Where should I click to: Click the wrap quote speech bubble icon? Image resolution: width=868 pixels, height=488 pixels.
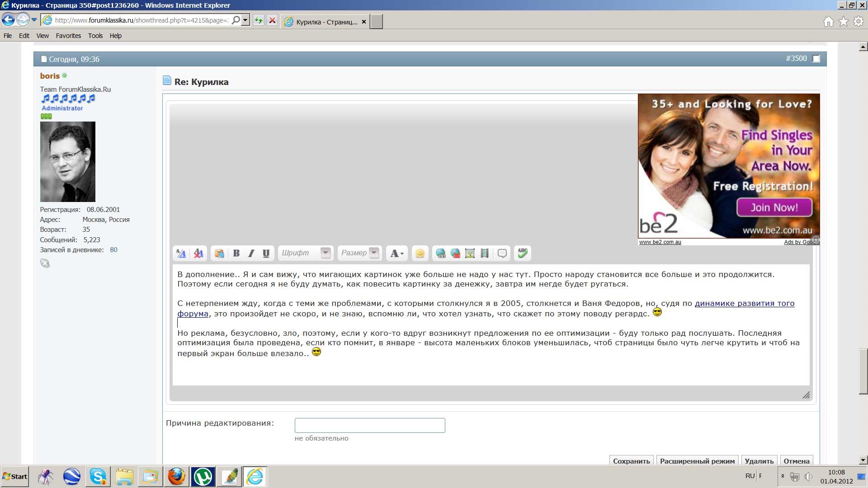click(502, 253)
